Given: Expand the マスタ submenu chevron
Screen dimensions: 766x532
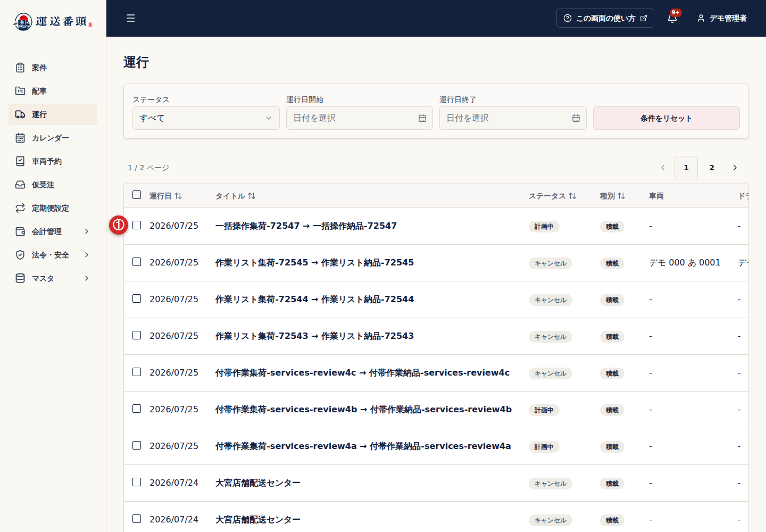Looking at the screenshot, I should coord(87,278).
